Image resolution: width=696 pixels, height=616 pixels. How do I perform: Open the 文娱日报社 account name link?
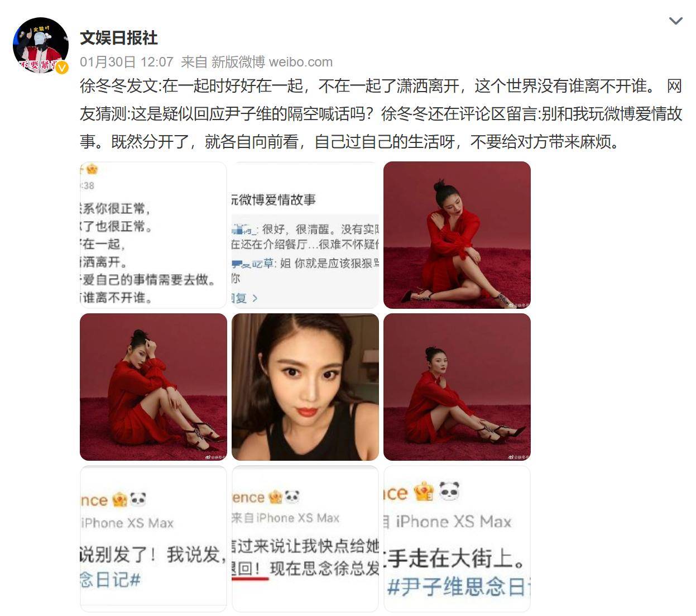coord(119,38)
